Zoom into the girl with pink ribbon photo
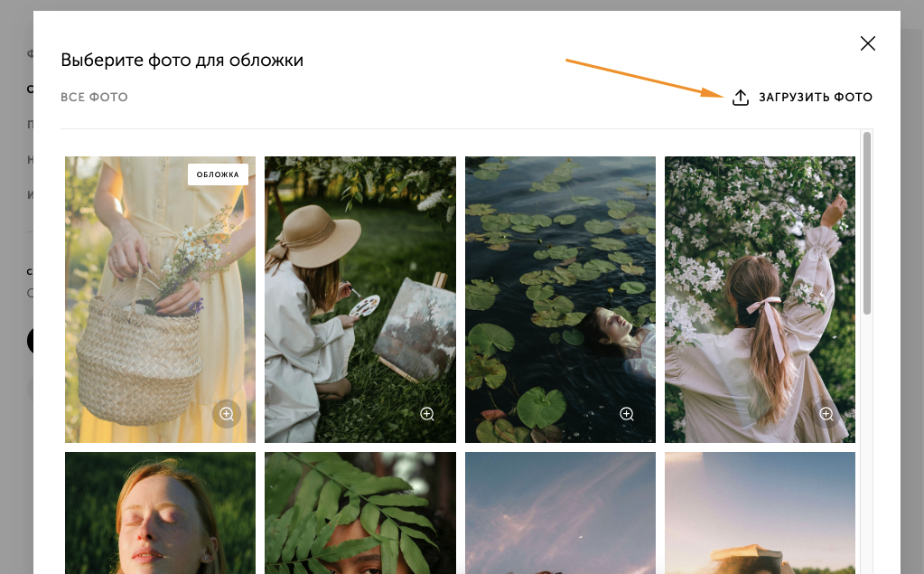 [826, 414]
